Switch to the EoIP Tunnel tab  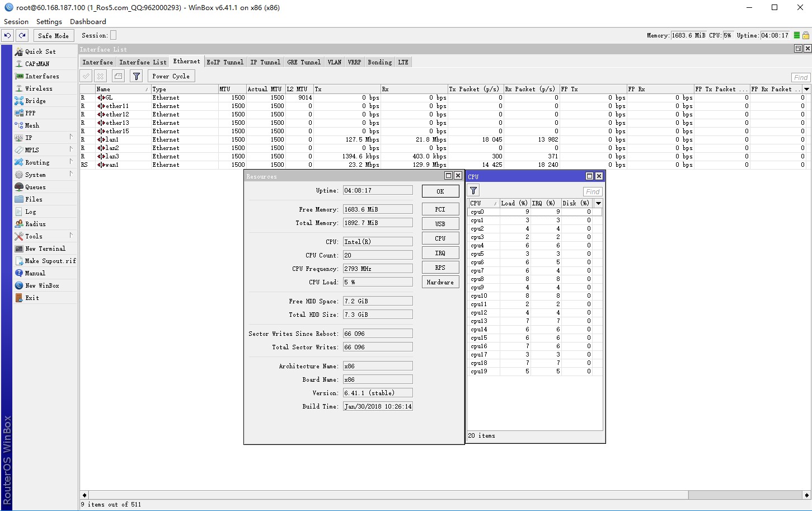tap(225, 62)
